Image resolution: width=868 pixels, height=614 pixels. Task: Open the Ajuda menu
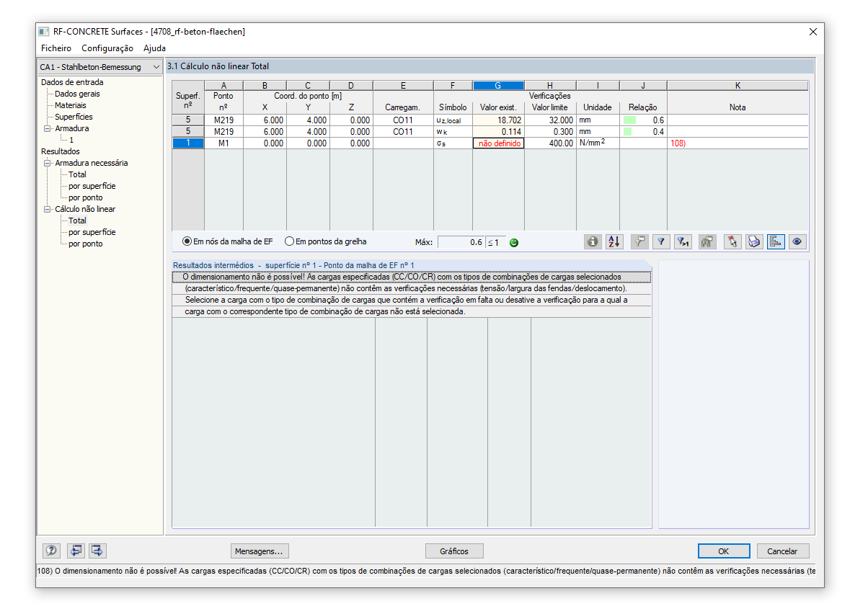(x=154, y=48)
